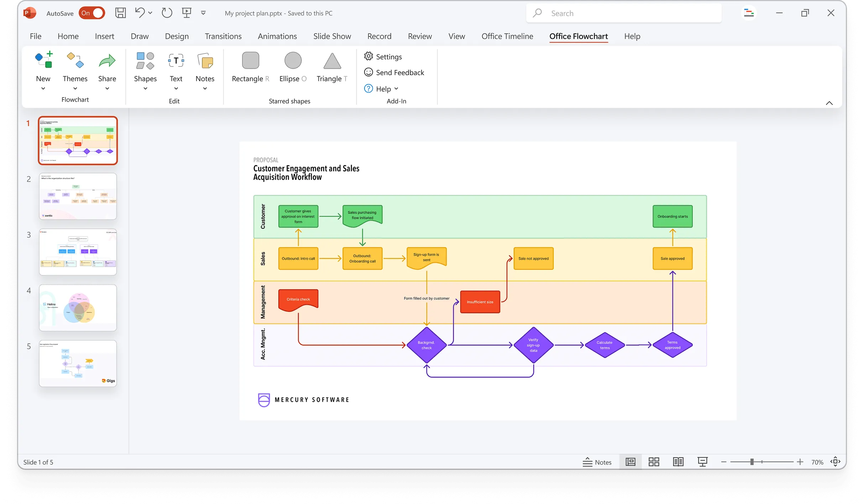Click Send Feedback smiley
The image size is (864, 504).
tap(368, 72)
